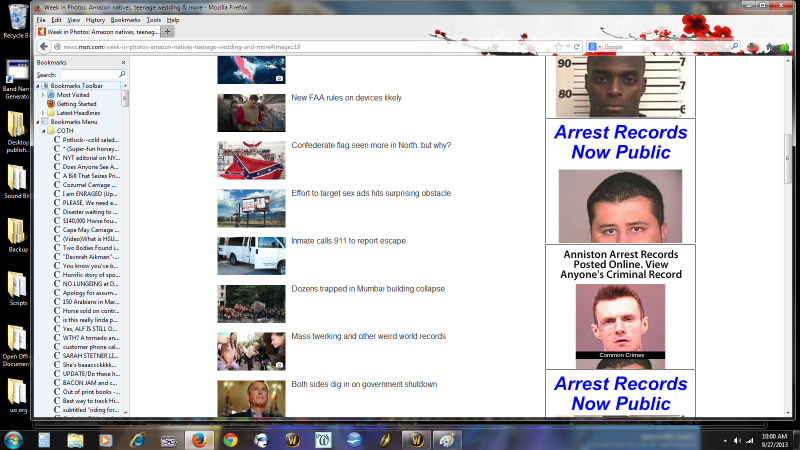Reload the page with the refresh icon
This screenshot has height=450, width=800.
click(x=577, y=46)
